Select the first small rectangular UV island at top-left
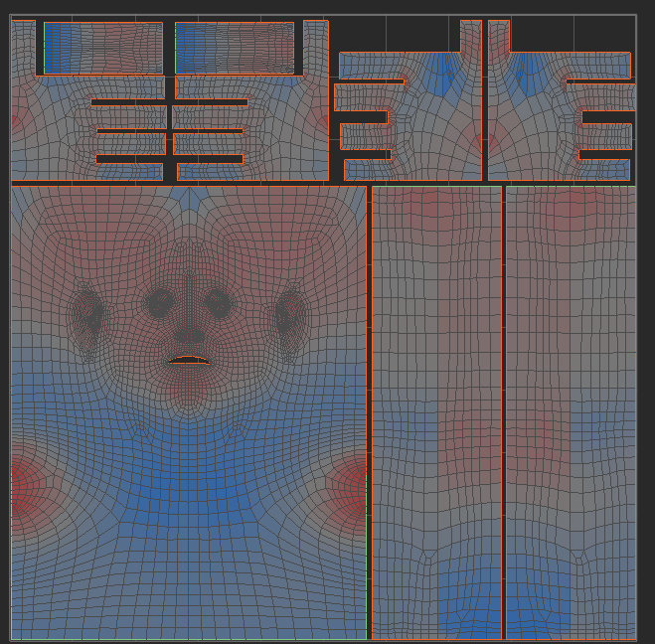655x644 pixels. (103, 48)
